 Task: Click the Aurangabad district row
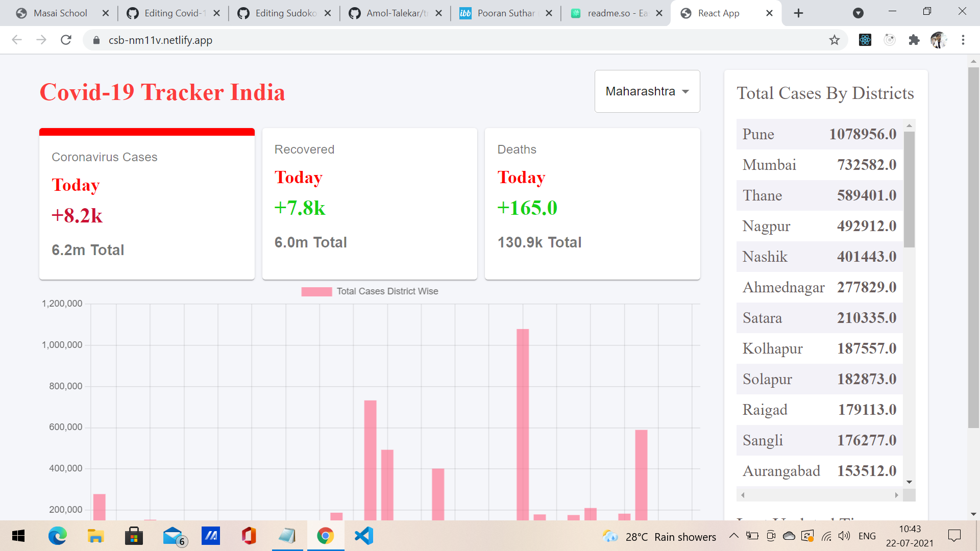(x=819, y=471)
